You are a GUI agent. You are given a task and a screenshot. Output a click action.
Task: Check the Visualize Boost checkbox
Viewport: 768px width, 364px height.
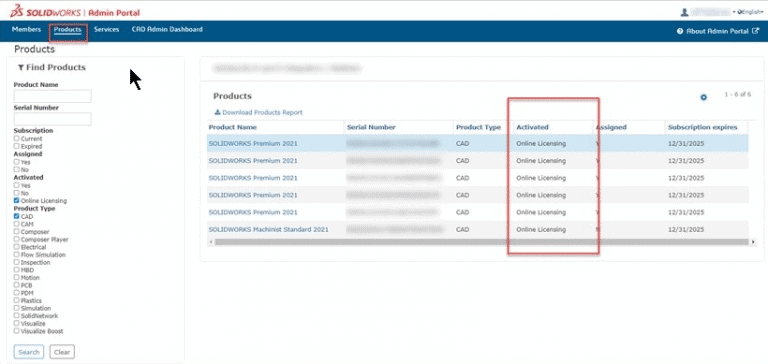pyautogui.click(x=17, y=331)
